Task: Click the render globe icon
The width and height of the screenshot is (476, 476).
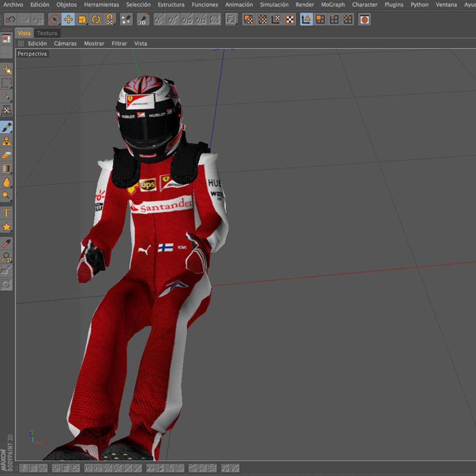Action: [x=365, y=19]
